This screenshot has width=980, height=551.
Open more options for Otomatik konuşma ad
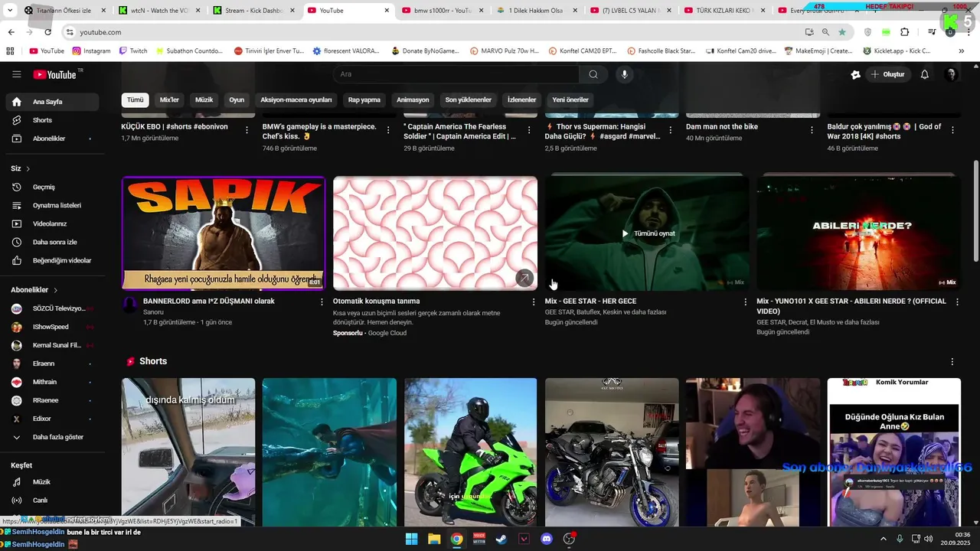point(534,302)
